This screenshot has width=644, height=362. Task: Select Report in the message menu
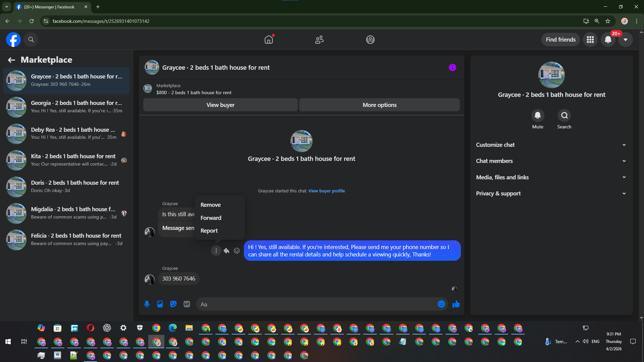(220, 231)
